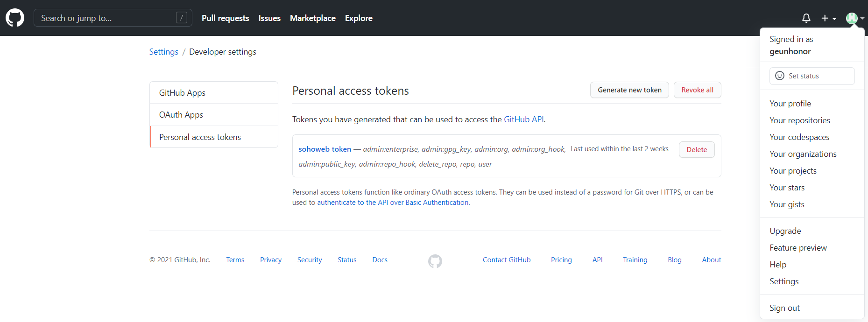Open Your stars menu item
868x322 pixels.
[812, 188]
